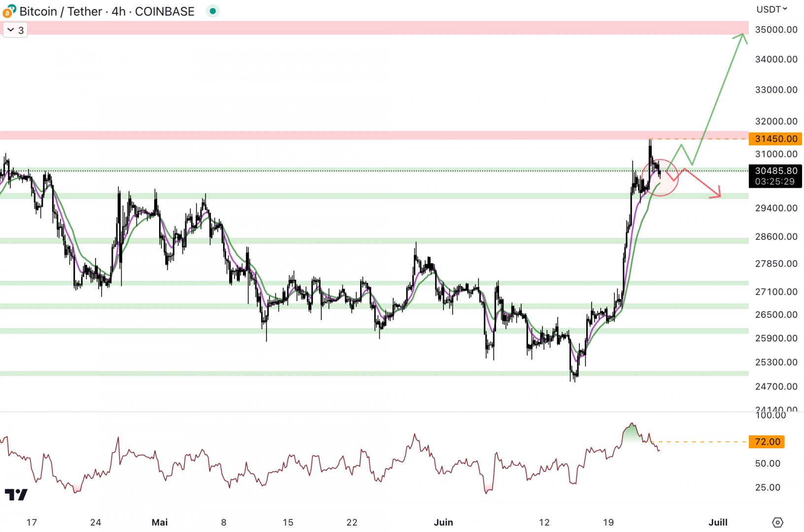Screen dimensions: 804x532
Task: Click 33000.00 on the price axis
Action: [x=776, y=90]
